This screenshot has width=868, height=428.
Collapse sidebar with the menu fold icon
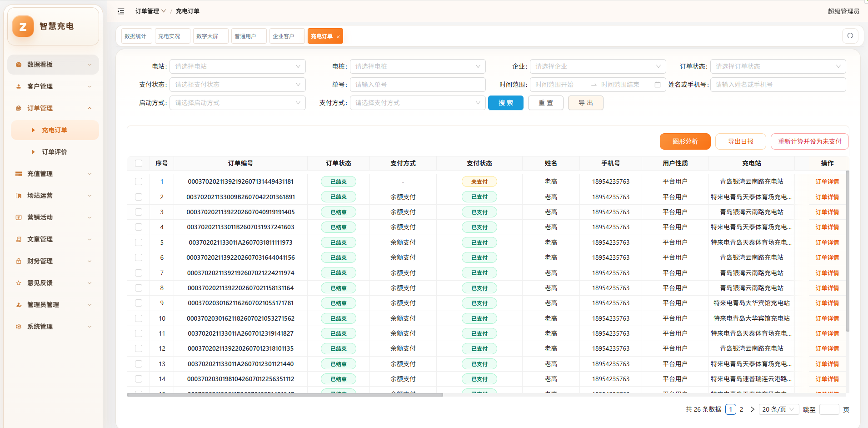click(x=121, y=11)
